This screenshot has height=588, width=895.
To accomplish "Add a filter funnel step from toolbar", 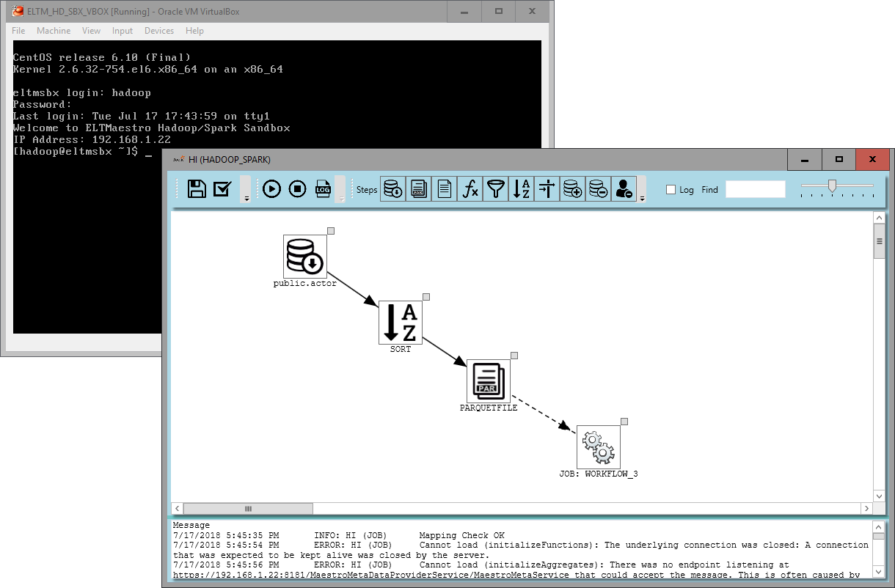I will 496,189.
